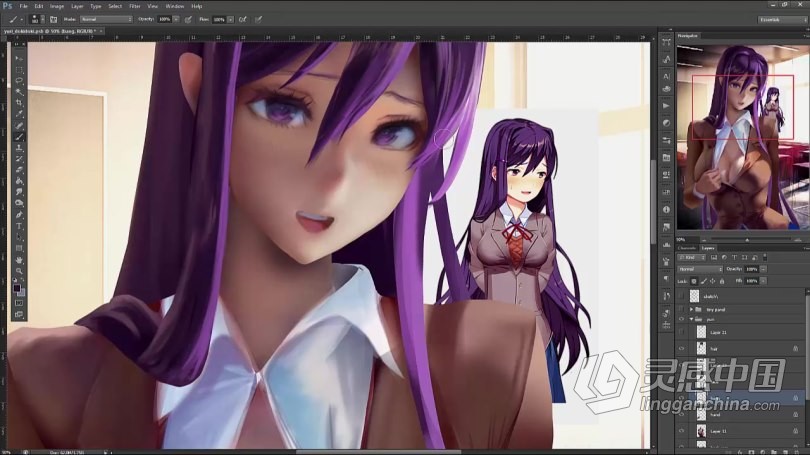This screenshot has width=810, height=455.
Task: Enable airbrush build-up icon
Action: (243, 19)
